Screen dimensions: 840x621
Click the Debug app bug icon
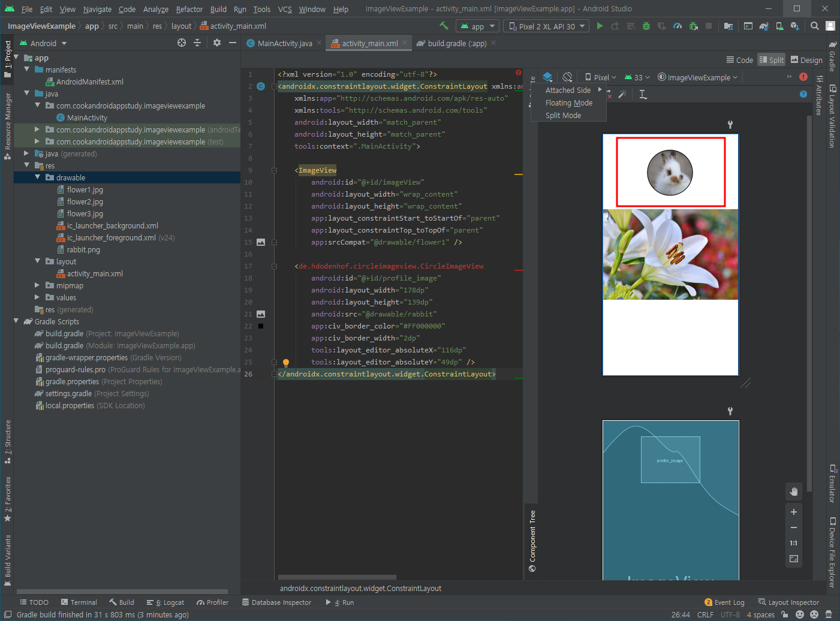[x=646, y=26]
